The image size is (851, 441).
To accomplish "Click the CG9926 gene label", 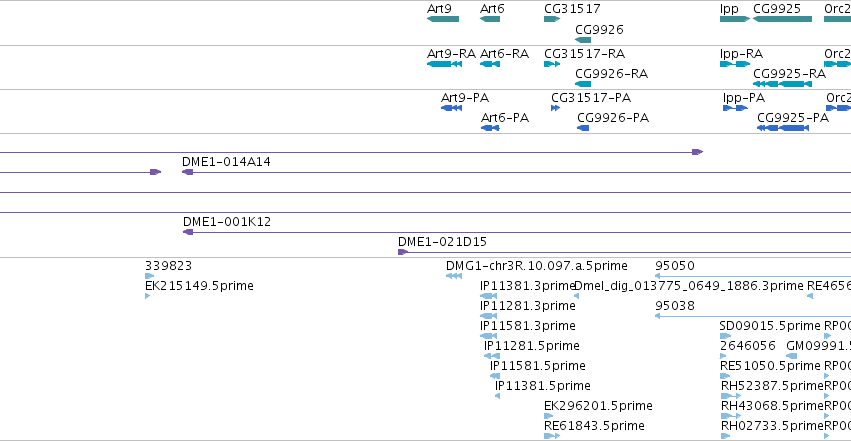I will (599, 29).
